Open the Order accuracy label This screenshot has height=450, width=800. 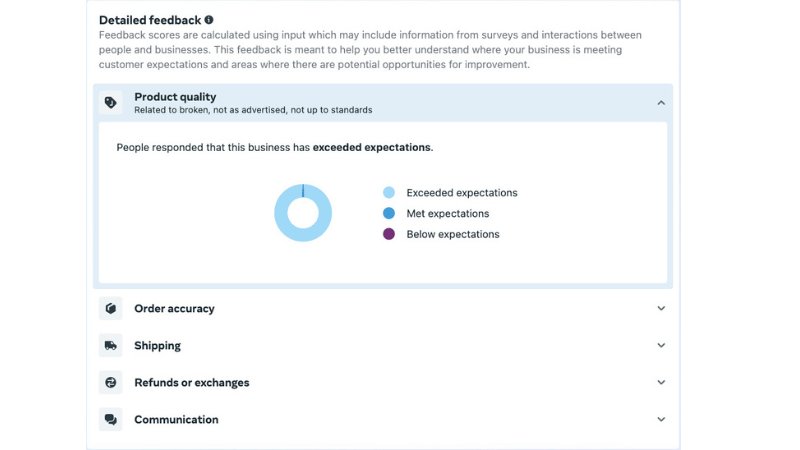pos(174,309)
